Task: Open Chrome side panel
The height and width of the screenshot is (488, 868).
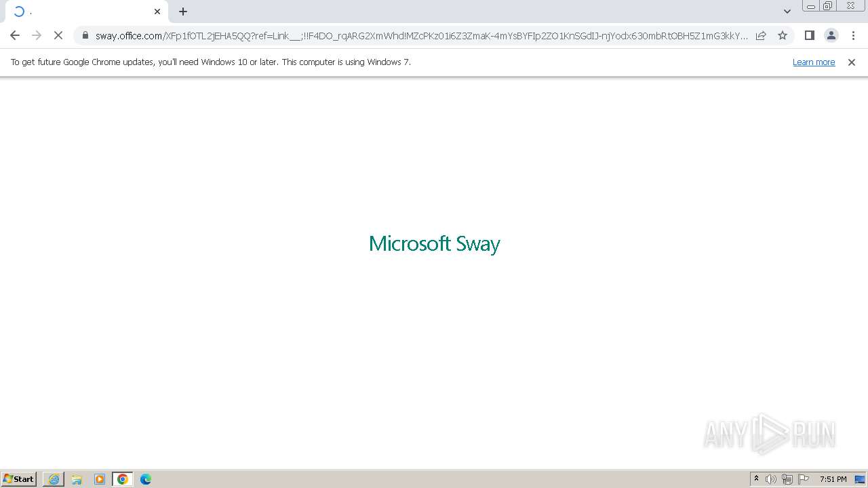Action: coord(809,35)
